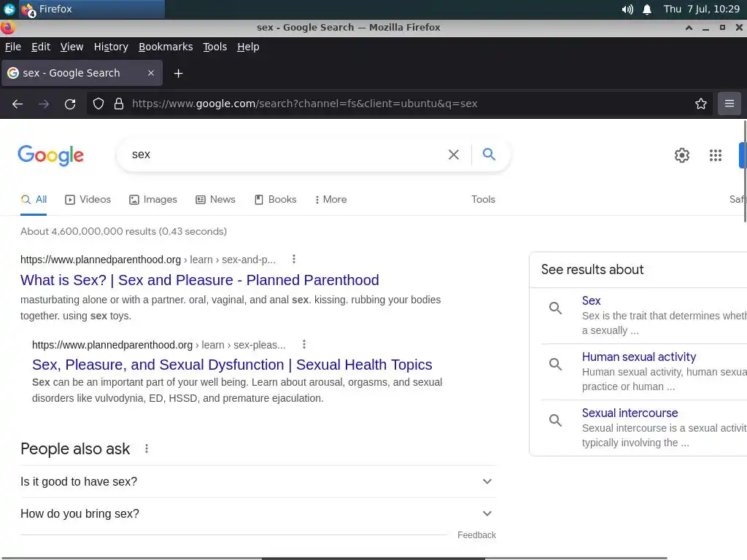The image size is (747, 560).
Task: Click the vertical page scrollbar
Action: (745, 171)
